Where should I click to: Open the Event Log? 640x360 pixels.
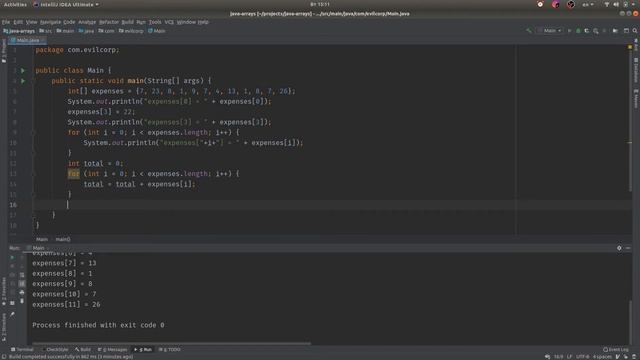coord(616,349)
